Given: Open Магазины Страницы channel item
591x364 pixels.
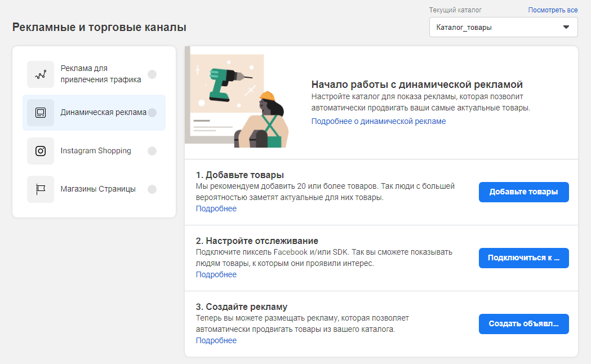Looking at the screenshot, I should [x=98, y=189].
